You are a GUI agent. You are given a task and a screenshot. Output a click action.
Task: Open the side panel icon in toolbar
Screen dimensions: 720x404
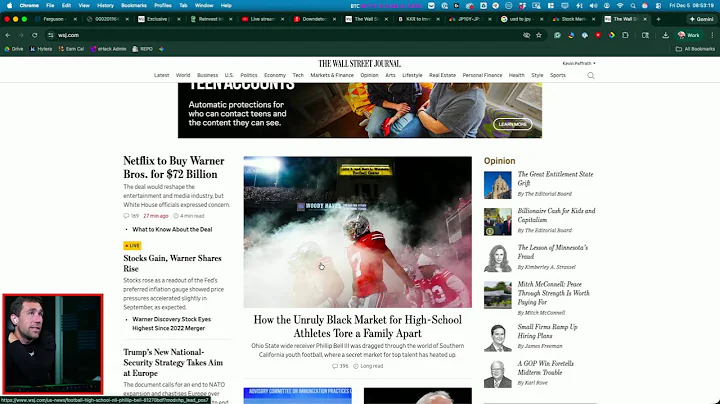(645, 35)
